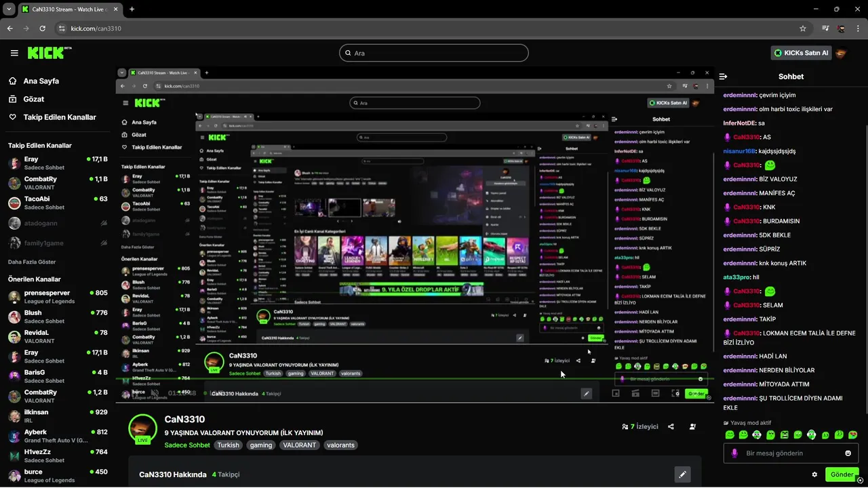Click the Ara search field
Screen dimensions: 868x488
click(x=434, y=53)
